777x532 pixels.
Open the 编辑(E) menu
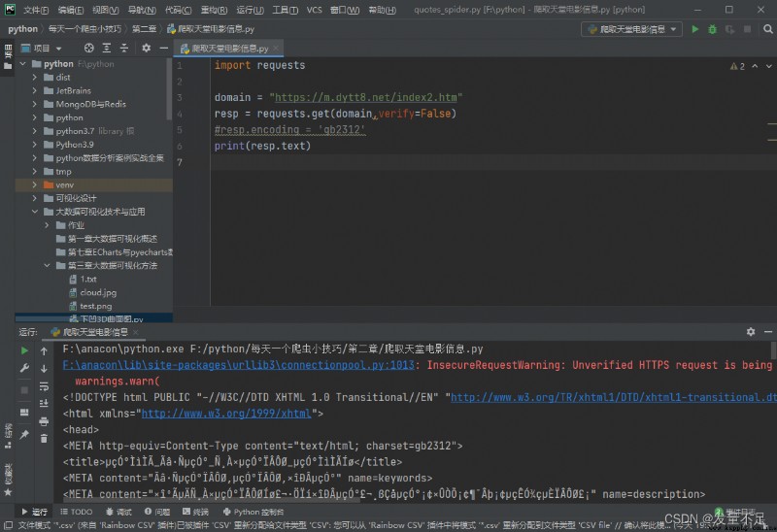pos(70,10)
